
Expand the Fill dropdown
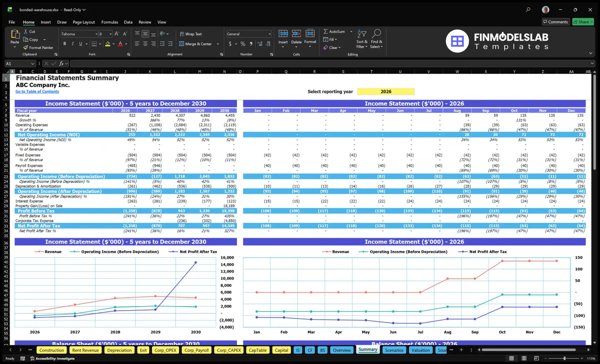[336, 39]
